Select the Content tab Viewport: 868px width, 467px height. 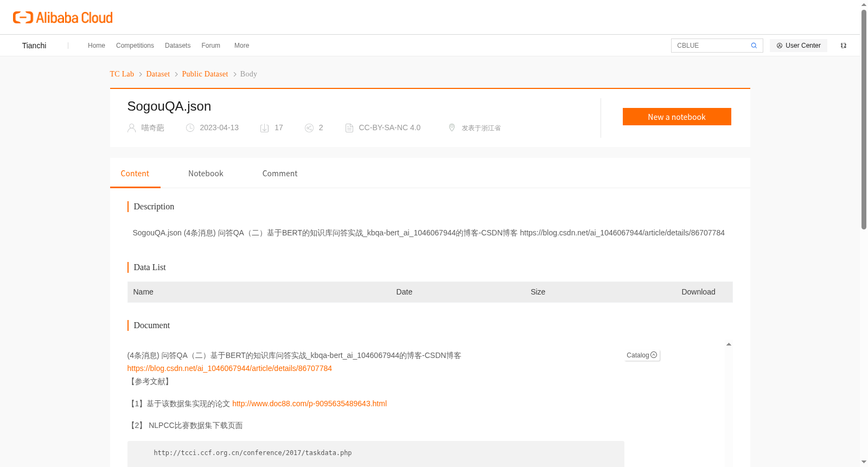coord(135,174)
